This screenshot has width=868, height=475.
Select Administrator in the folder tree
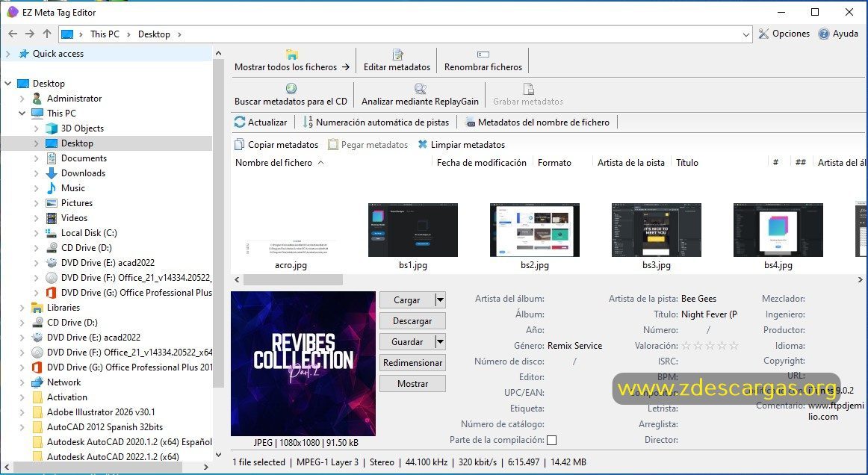tap(74, 99)
